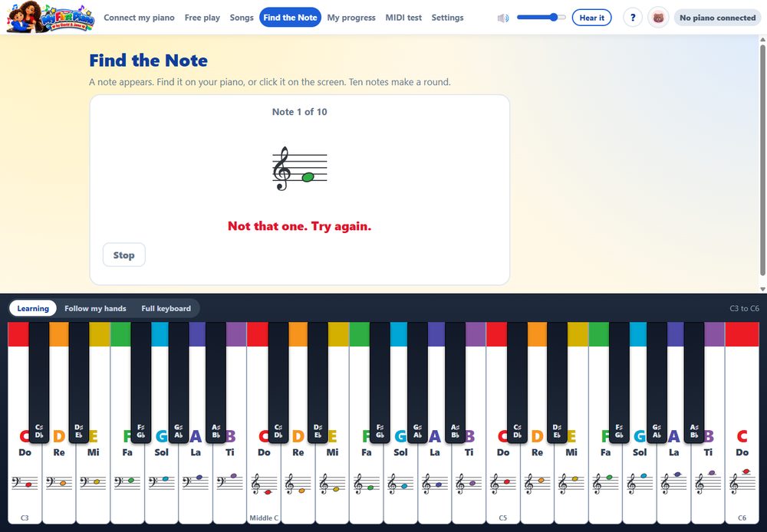Viewport: 767px width, 532px height.
Task: Click the green note on the staff
Action: pyautogui.click(x=308, y=177)
